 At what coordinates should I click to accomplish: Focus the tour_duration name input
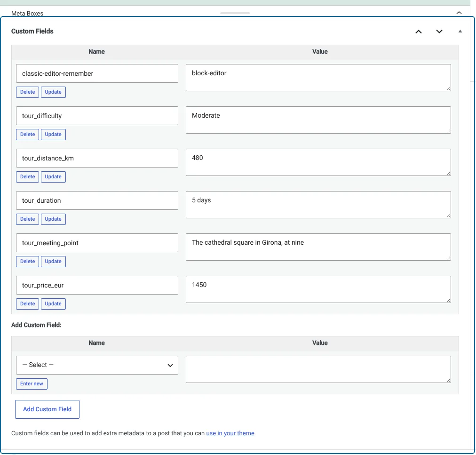97,200
